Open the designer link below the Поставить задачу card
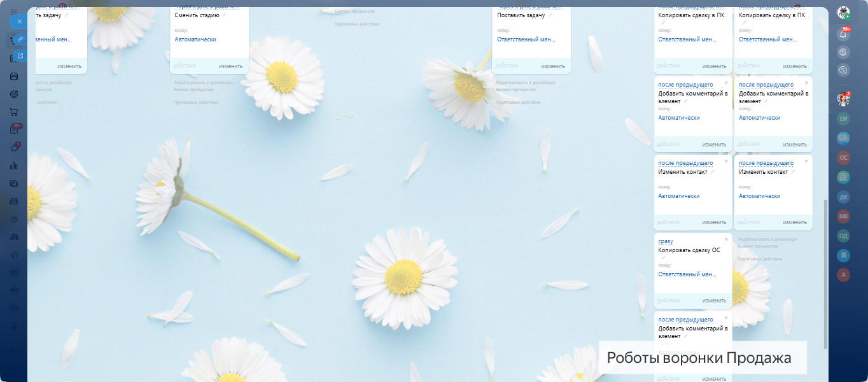 point(526,86)
